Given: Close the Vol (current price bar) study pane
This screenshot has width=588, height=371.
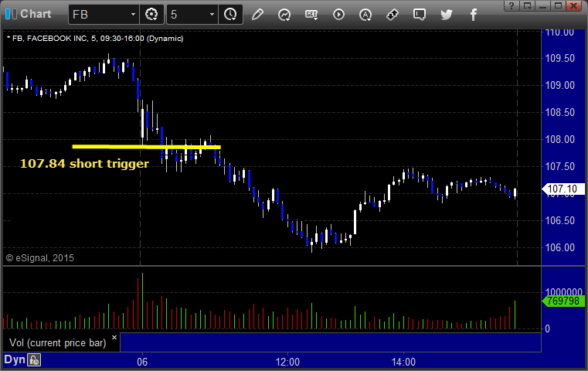Looking at the screenshot, I should coord(114,337).
